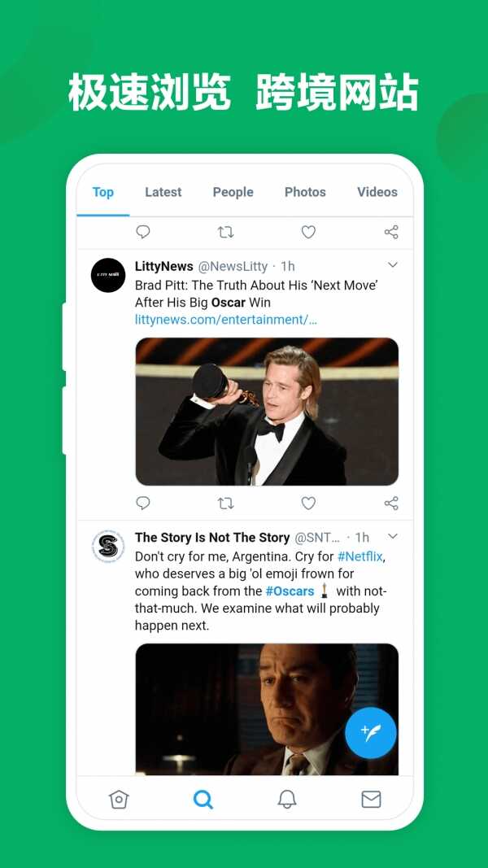The width and height of the screenshot is (488, 868).
Task: Open the Search tab in bottom bar
Action: click(x=203, y=799)
